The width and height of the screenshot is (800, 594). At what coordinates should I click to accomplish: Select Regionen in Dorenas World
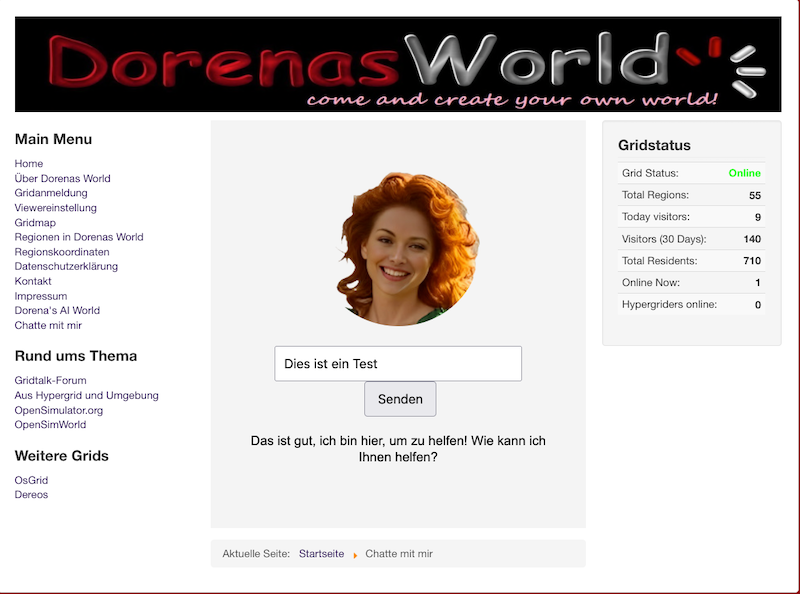[x=79, y=237]
